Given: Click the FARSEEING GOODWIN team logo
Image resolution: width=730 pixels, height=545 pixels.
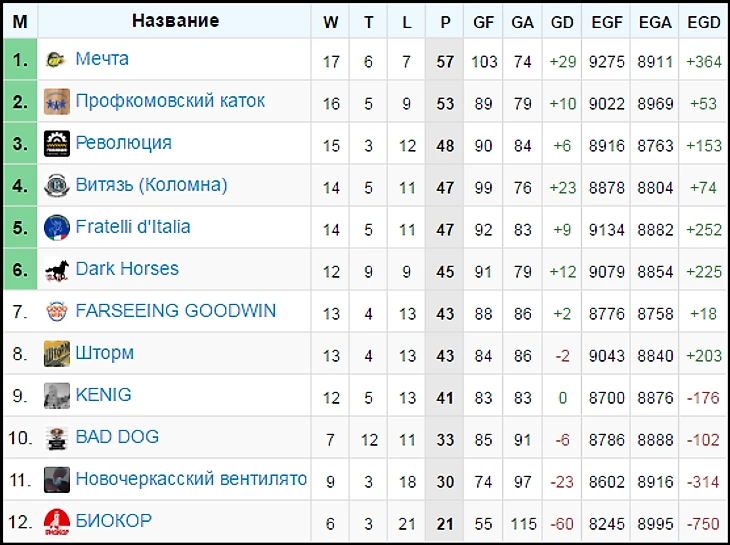Looking at the screenshot, I should (57, 311).
